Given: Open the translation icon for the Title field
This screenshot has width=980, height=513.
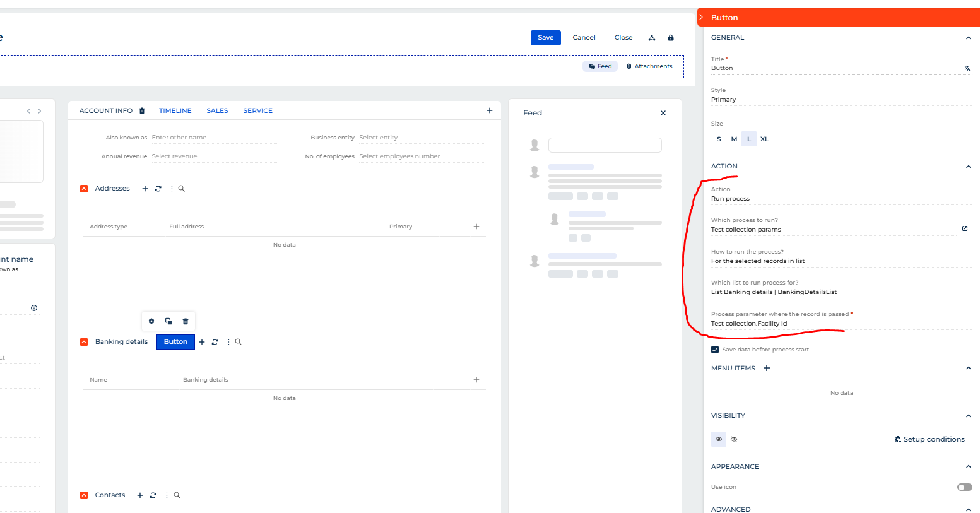Looking at the screenshot, I should (x=967, y=68).
